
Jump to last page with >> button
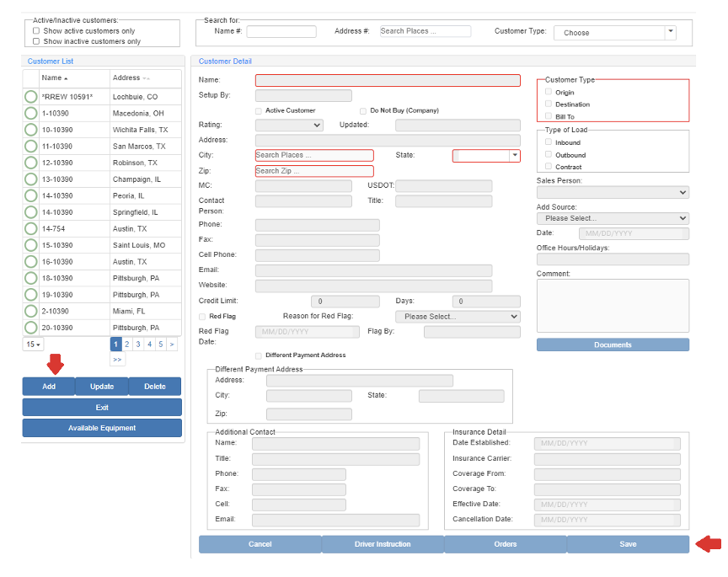117,360
